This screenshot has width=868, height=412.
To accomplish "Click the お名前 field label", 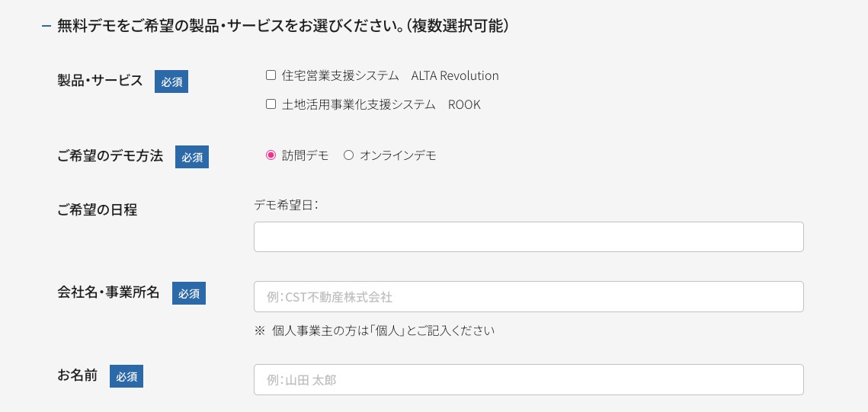I will [x=77, y=375].
